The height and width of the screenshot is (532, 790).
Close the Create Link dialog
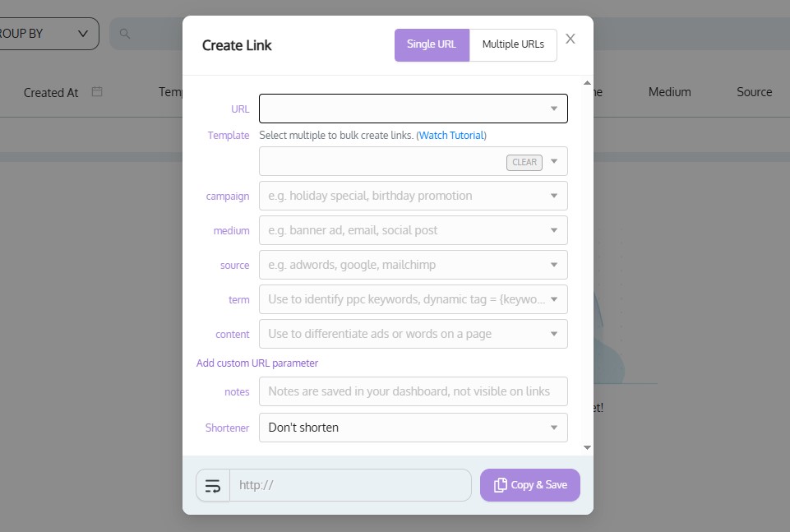tap(571, 39)
